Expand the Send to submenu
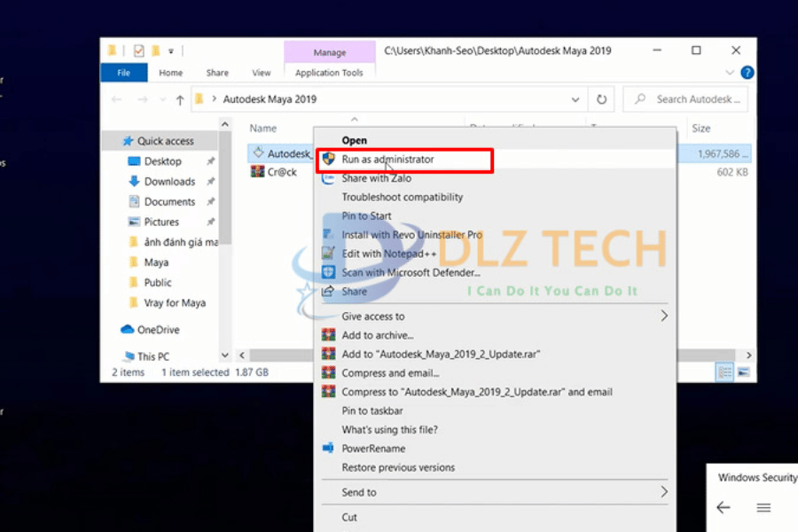Image resolution: width=798 pixels, height=532 pixels. pyautogui.click(x=663, y=492)
